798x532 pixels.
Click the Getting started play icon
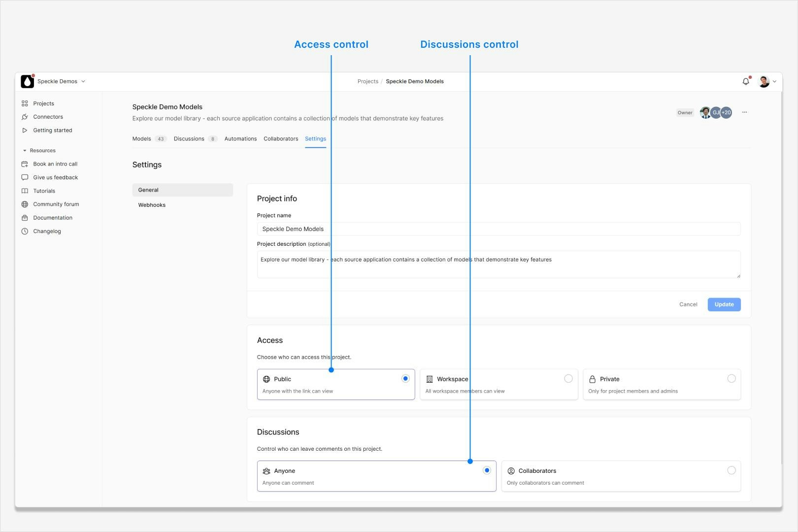(x=25, y=130)
